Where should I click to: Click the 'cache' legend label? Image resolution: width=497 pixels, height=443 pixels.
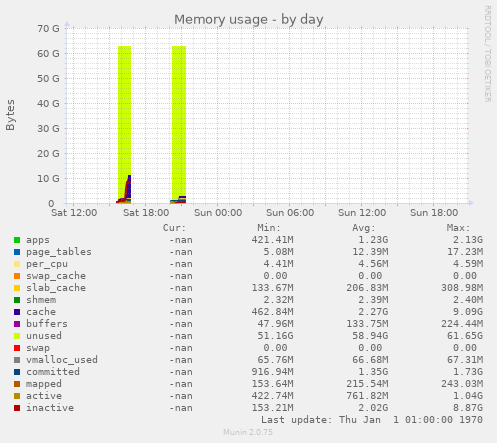(x=41, y=312)
